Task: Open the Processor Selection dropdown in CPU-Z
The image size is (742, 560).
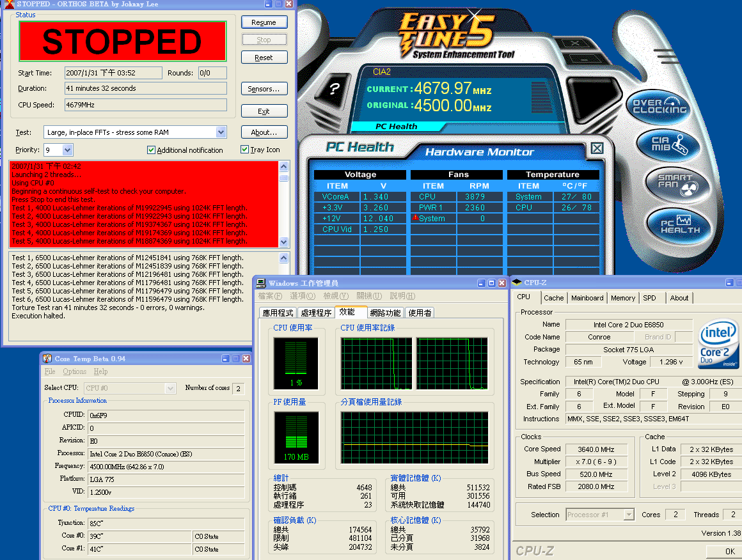Action: tap(629, 515)
